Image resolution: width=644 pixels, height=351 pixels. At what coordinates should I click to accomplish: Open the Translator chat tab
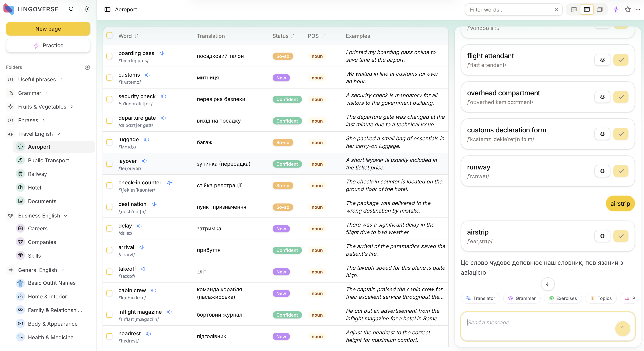tap(480, 298)
